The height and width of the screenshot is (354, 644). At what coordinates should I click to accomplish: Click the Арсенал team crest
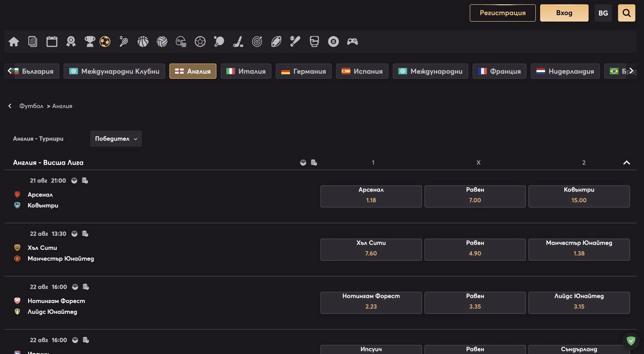17,195
